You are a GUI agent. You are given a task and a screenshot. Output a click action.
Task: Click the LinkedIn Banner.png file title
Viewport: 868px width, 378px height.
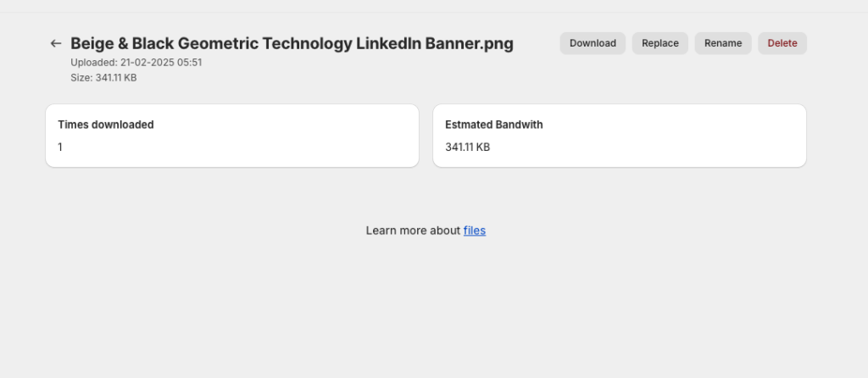point(292,43)
